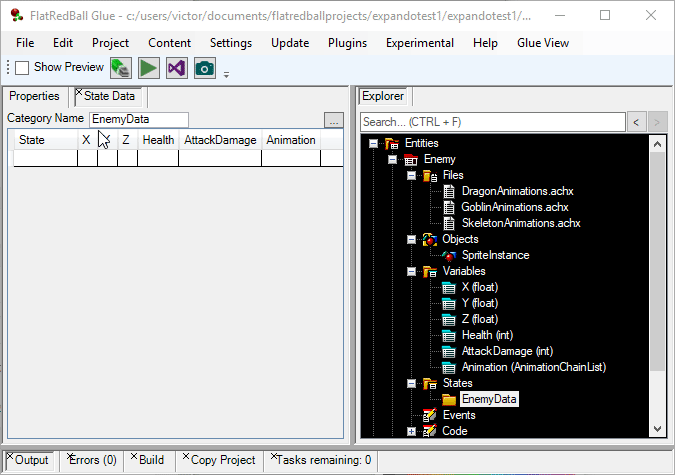Click the Health column header
Viewport: 675px width, 475px height.
158,140
